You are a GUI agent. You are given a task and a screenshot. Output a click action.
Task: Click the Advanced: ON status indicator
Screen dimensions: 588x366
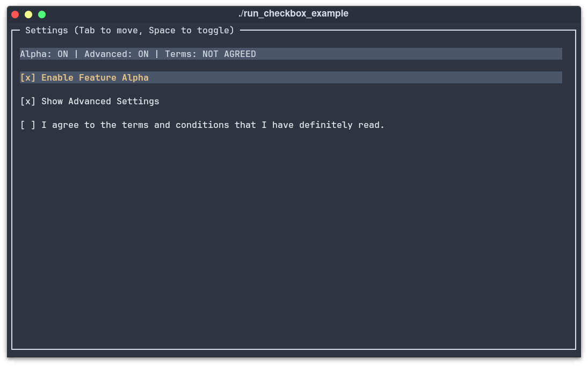click(x=116, y=54)
